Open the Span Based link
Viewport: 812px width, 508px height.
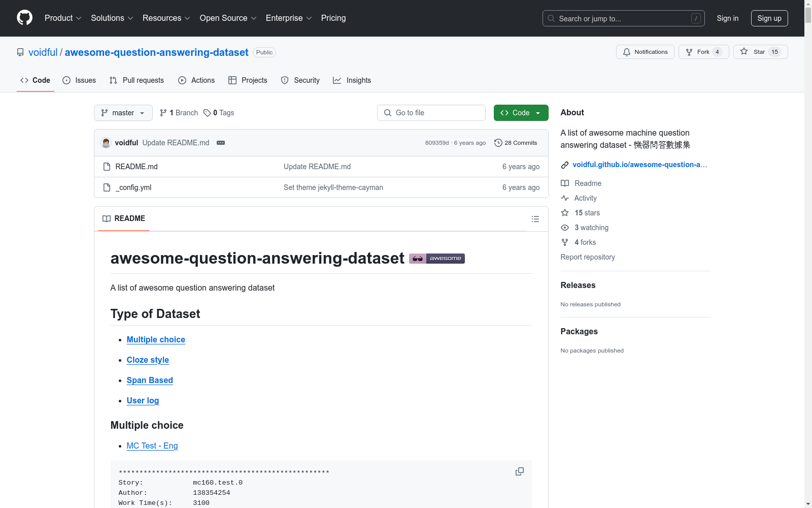point(150,380)
